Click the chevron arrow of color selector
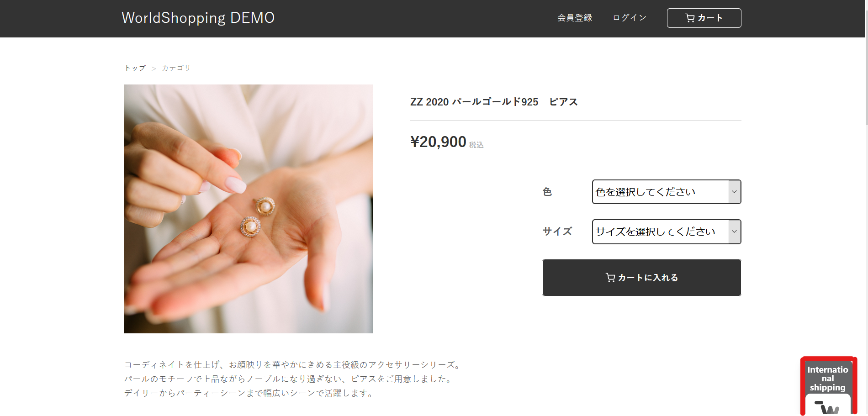 click(x=734, y=192)
